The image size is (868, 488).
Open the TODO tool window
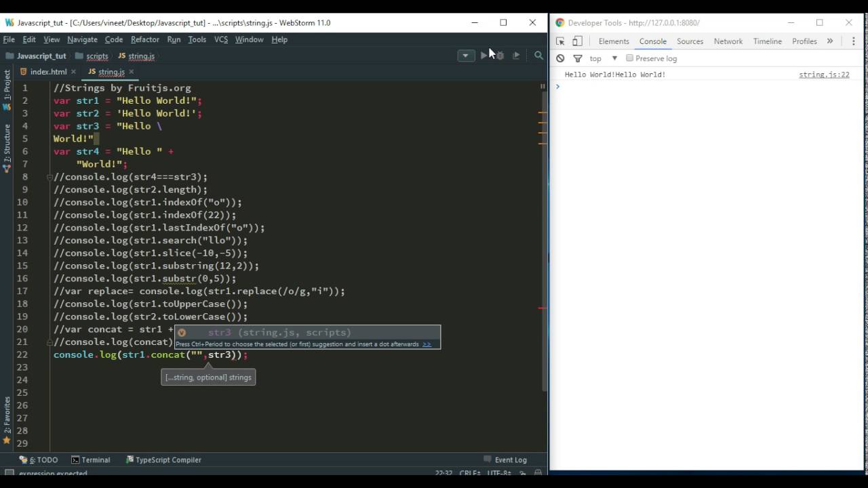(x=39, y=460)
